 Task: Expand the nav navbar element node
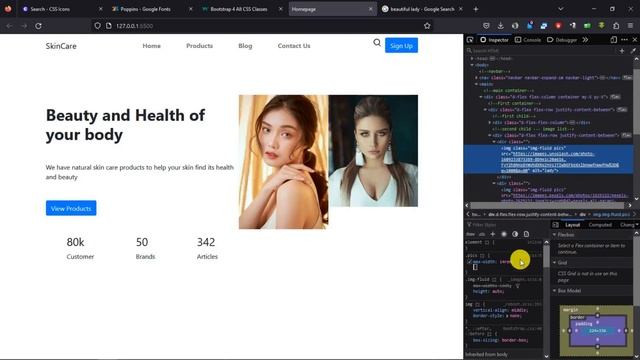pyautogui.click(x=476, y=78)
